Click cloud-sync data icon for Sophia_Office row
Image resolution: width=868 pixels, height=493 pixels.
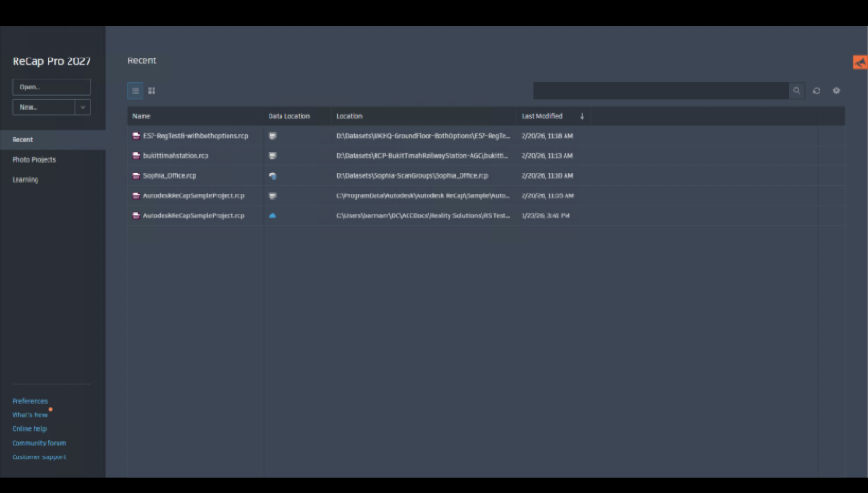pyautogui.click(x=272, y=175)
